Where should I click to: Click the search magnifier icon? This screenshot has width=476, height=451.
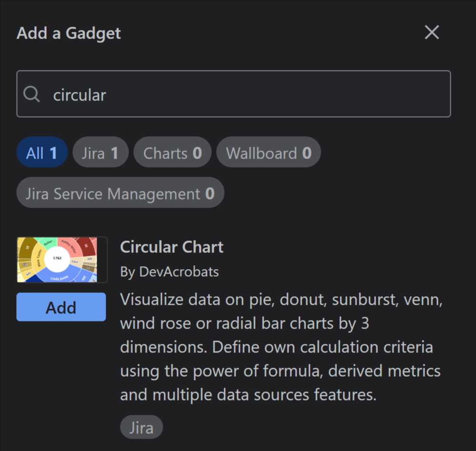pos(31,94)
